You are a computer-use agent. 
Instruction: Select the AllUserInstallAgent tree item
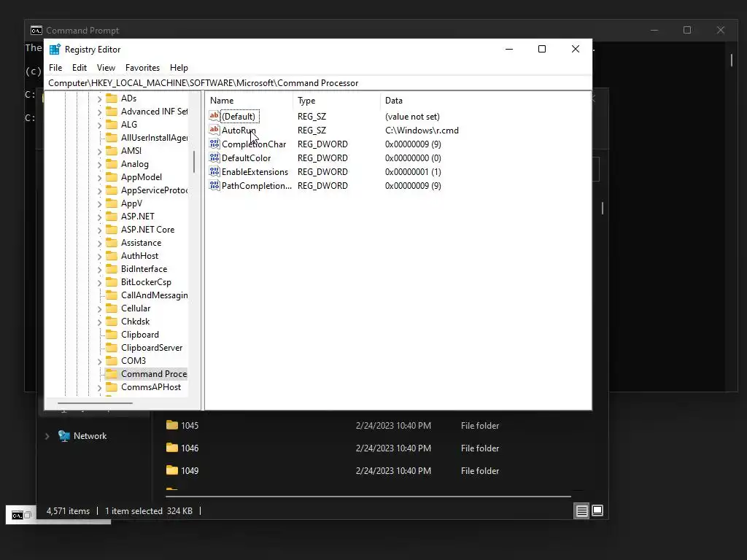tap(154, 138)
